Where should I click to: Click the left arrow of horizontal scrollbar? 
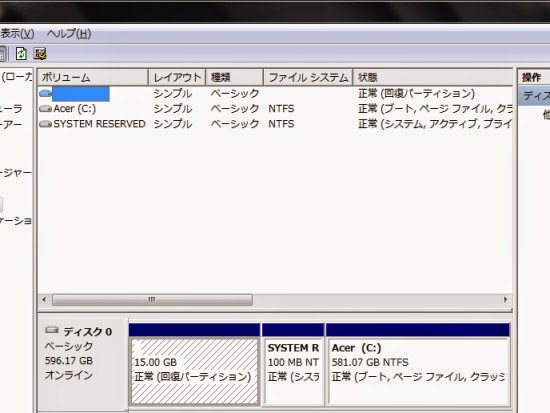pyautogui.click(x=44, y=300)
